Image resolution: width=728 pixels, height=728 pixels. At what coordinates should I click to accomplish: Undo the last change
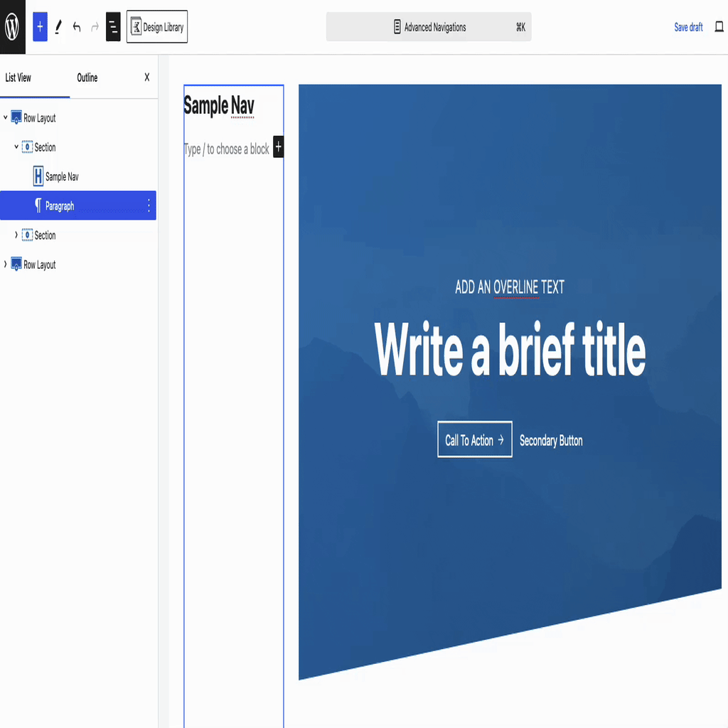77,27
